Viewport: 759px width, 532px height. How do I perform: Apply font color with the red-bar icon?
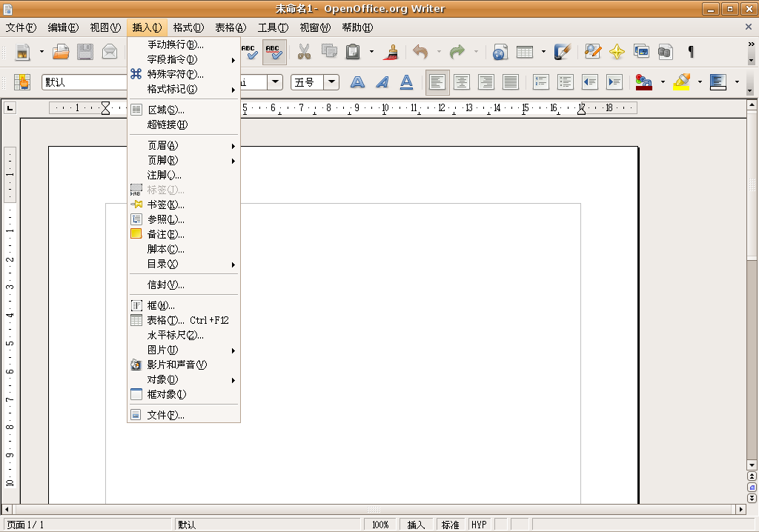pyautogui.click(x=644, y=82)
